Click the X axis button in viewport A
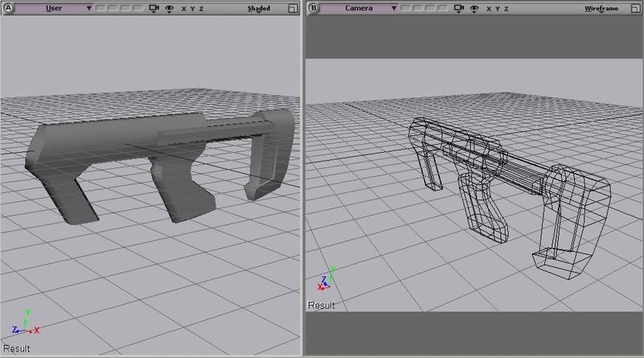The height and width of the screenshot is (358, 644). coord(184,9)
